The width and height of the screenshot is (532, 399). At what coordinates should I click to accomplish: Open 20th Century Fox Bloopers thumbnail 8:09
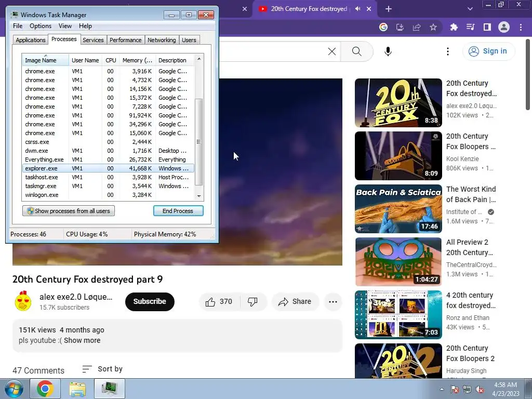pos(398,156)
